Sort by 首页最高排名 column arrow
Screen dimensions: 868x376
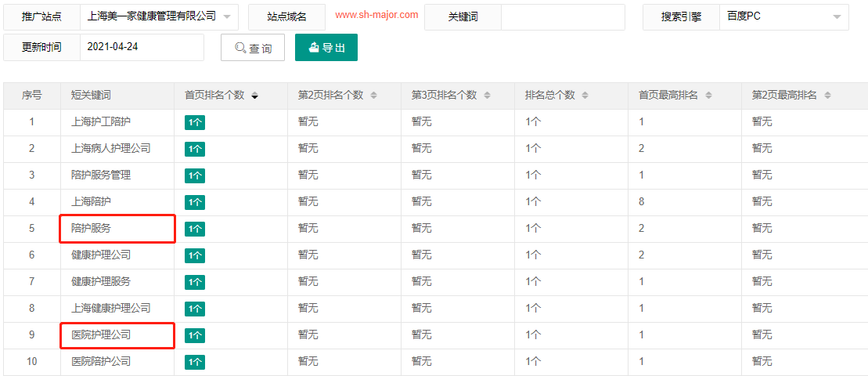pyautogui.click(x=708, y=96)
